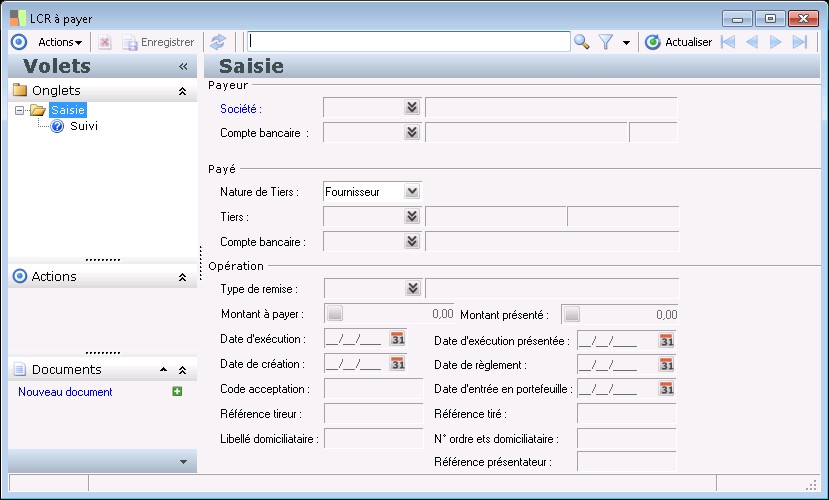Click the window resize grip corner
Image resolution: width=829 pixels, height=500 pixels.
[x=811, y=485]
